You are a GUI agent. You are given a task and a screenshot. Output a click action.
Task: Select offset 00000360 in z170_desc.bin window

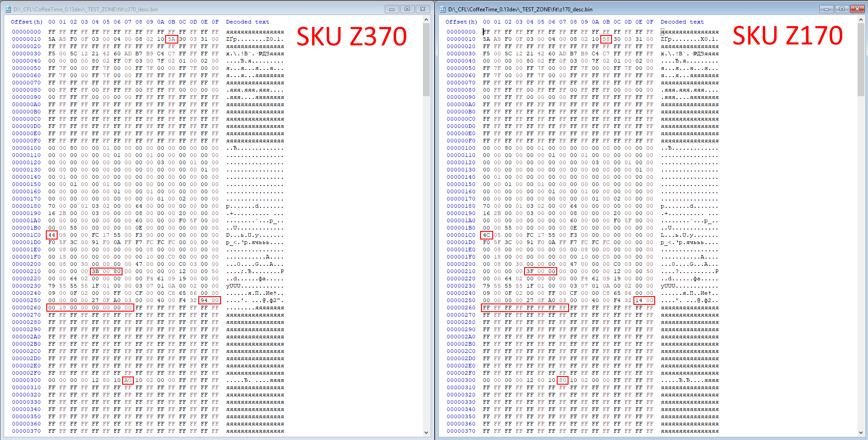[461, 424]
